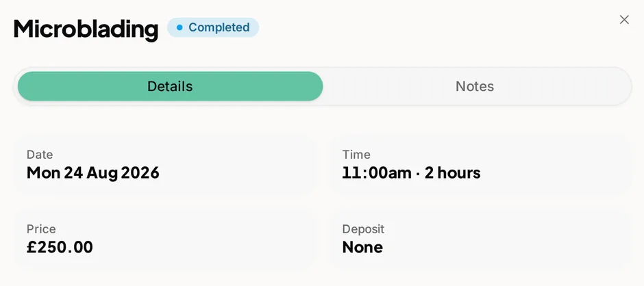644x286 pixels.
Task: Close the Microblading appointment panel
Action: (x=624, y=20)
